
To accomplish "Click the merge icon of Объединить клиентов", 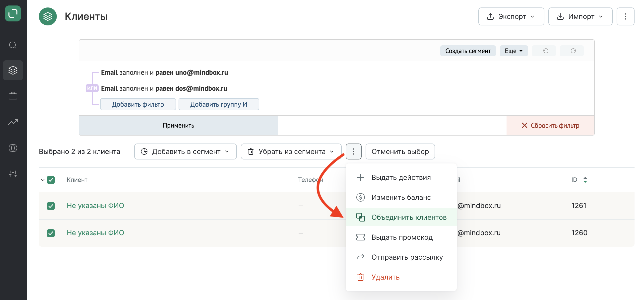I will click(x=360, y=218).
